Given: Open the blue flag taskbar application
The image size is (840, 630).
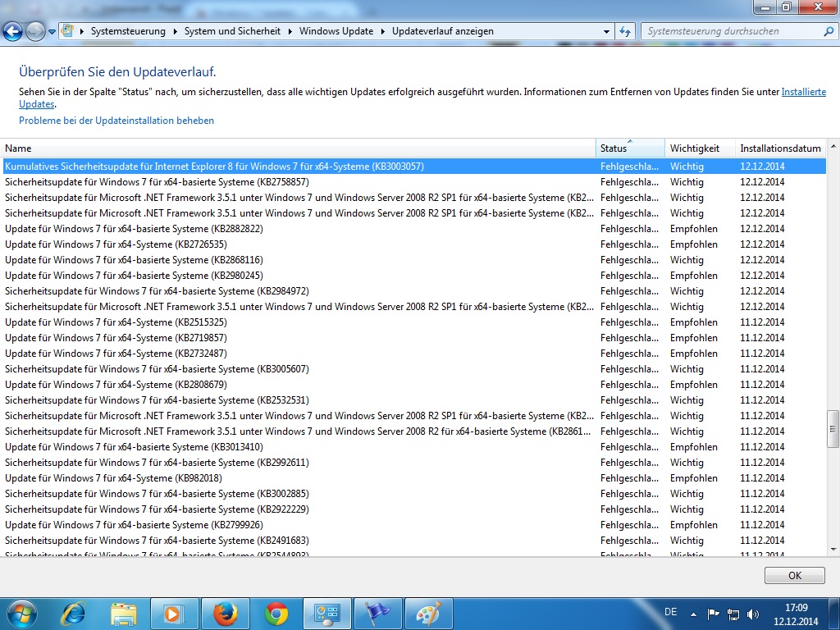Looking at the screenshot, I should click(x=377, y=614).
